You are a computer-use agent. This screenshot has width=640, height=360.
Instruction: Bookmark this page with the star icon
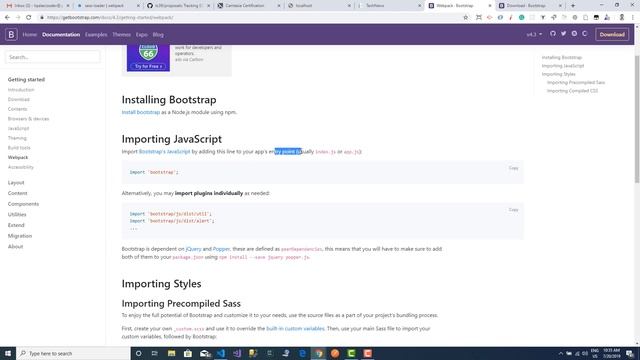[x=466, y=18]
